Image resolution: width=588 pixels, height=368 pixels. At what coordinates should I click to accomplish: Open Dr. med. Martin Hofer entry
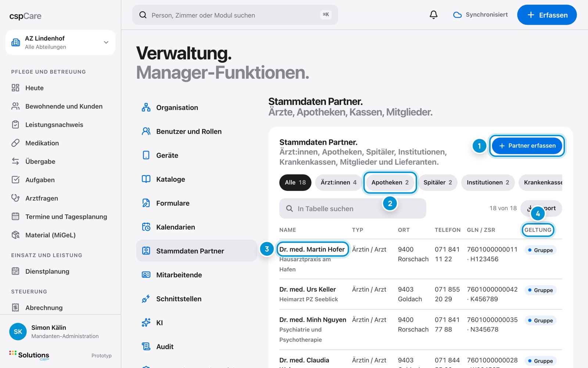tap(312, 250)
